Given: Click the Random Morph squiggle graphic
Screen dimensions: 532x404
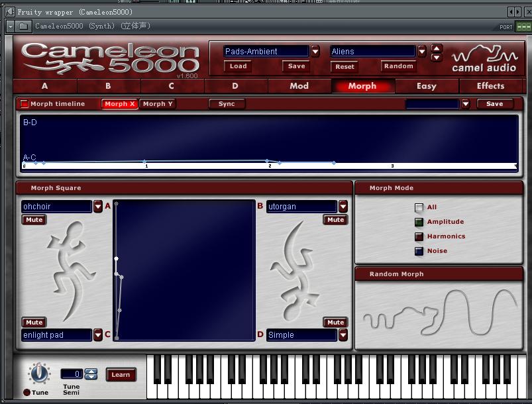Looking at the screenshot, I should pyautogui.click(x=440, y=314).
